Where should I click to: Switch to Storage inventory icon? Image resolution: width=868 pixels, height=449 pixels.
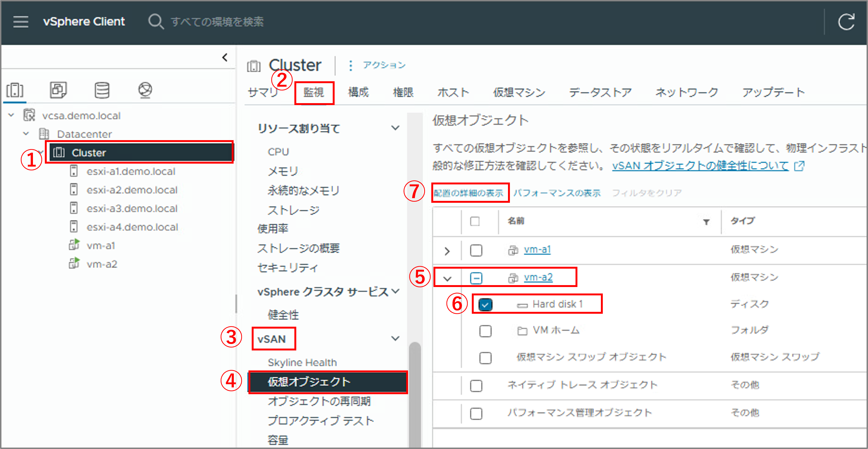102,90
